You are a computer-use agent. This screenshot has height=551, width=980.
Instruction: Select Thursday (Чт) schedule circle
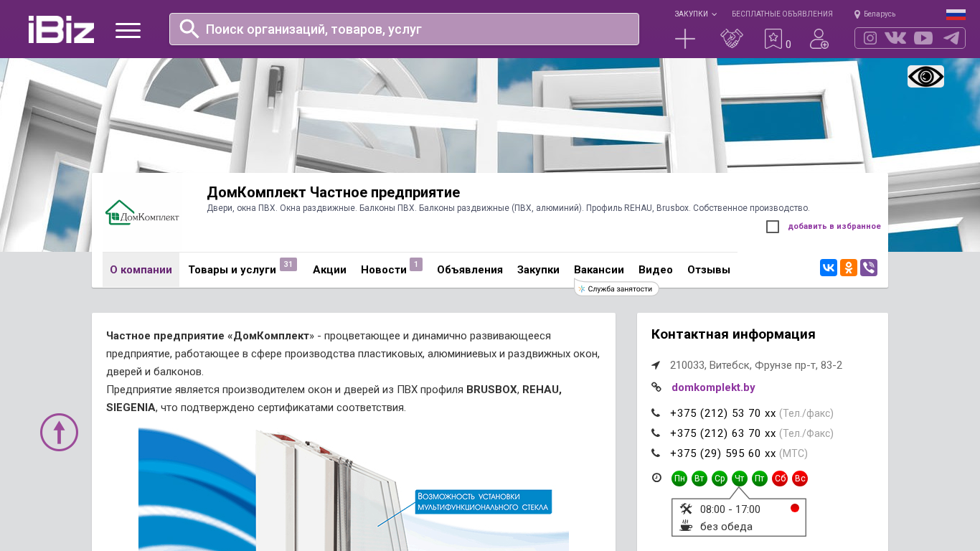[x=740, y=479]
